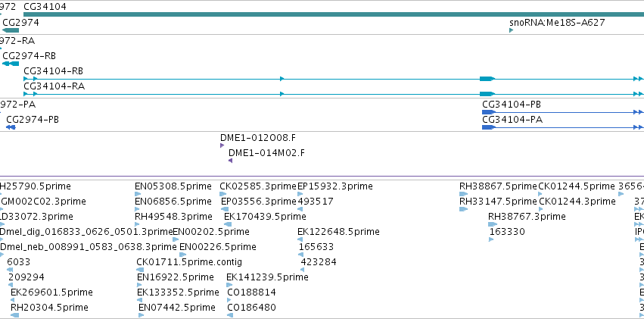Select the CG2974-RB transcript glyph
Viewport: 644px width, 319px height.
point(11,64)
